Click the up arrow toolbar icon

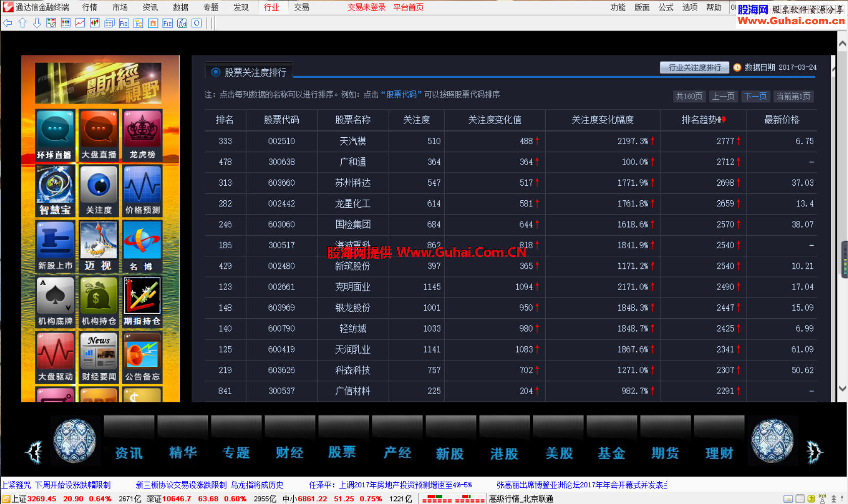click(x=22, y=23)
